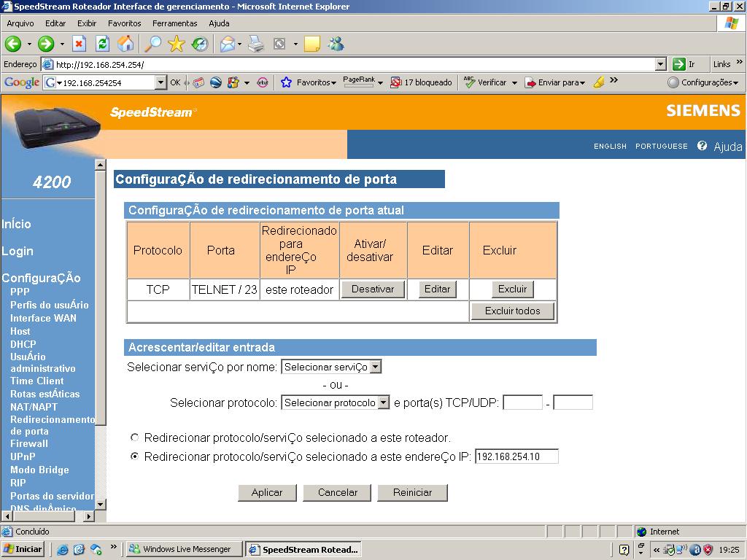Refresh the page with the green arrows icon
Image resolution: width=747 pixels, height=560 pixels.
(102, 44)
